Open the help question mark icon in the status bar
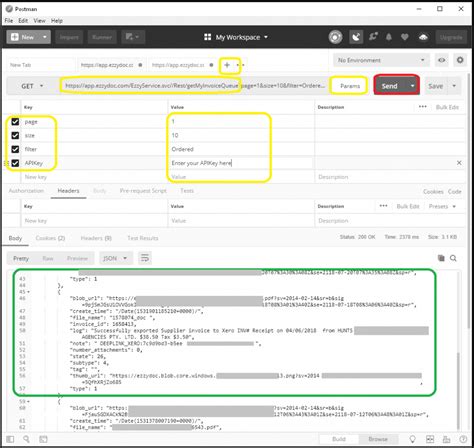Image resolution: width=474 pixels, height=448 pixels. [463, 439]
